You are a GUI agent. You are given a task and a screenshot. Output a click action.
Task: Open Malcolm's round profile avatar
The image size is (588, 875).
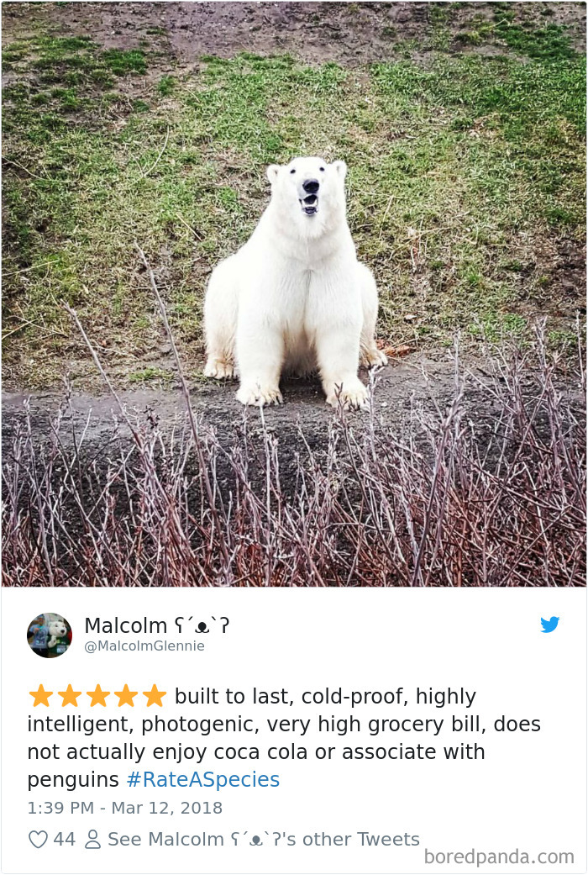coord(50,635)
